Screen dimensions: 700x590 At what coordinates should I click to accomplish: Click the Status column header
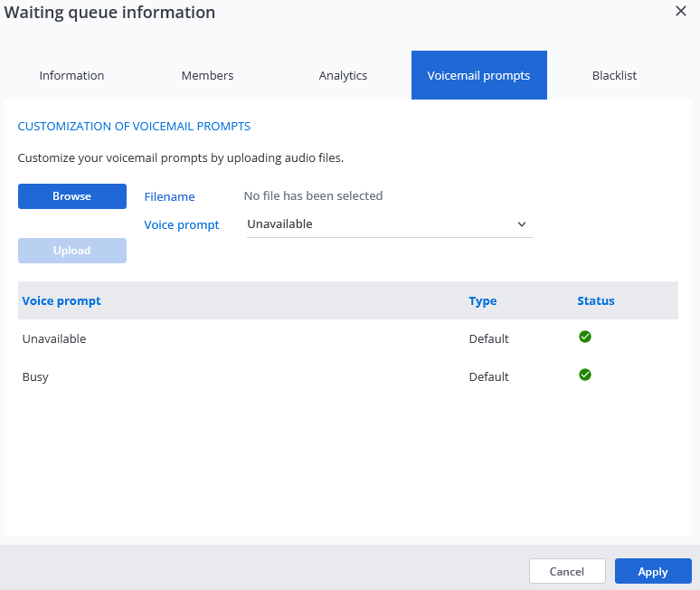pos(595,300)
